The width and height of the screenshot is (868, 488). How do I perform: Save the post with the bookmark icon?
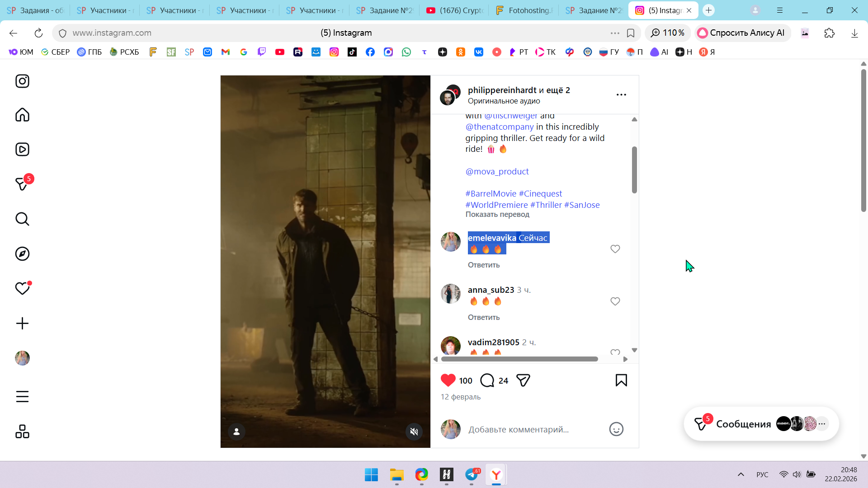(x=621, y=380)
